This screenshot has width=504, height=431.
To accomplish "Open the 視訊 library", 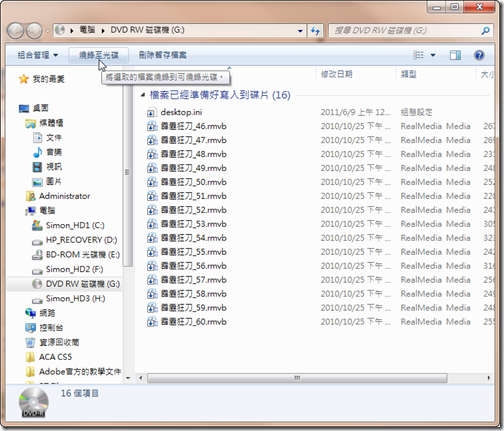I will click(47, 167).
